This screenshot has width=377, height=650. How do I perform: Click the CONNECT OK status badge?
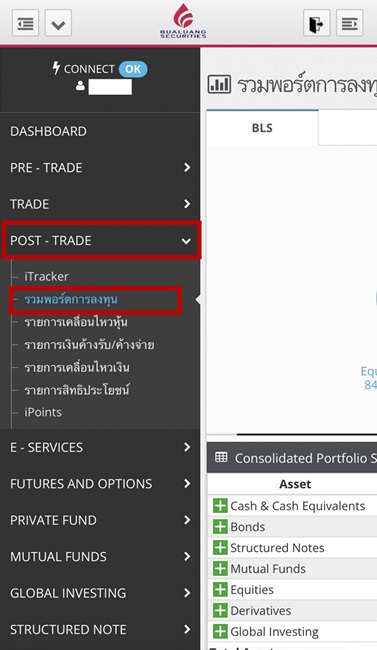click(133, 69)
